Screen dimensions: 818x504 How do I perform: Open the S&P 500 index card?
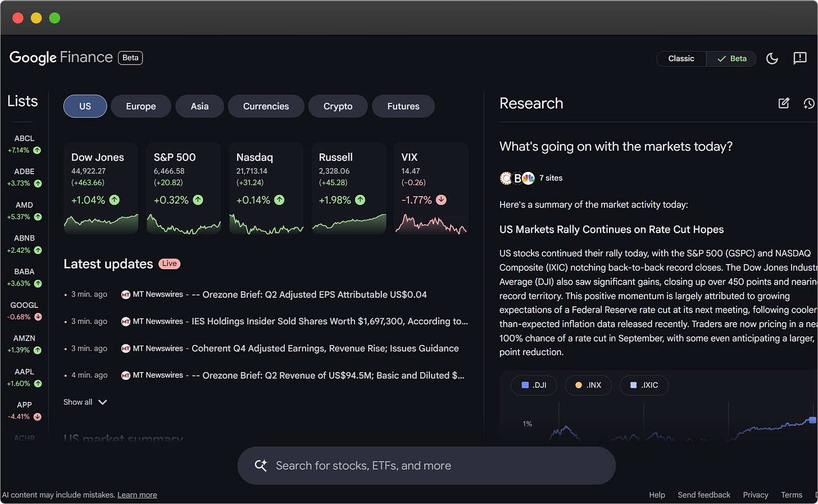[184, 188]
